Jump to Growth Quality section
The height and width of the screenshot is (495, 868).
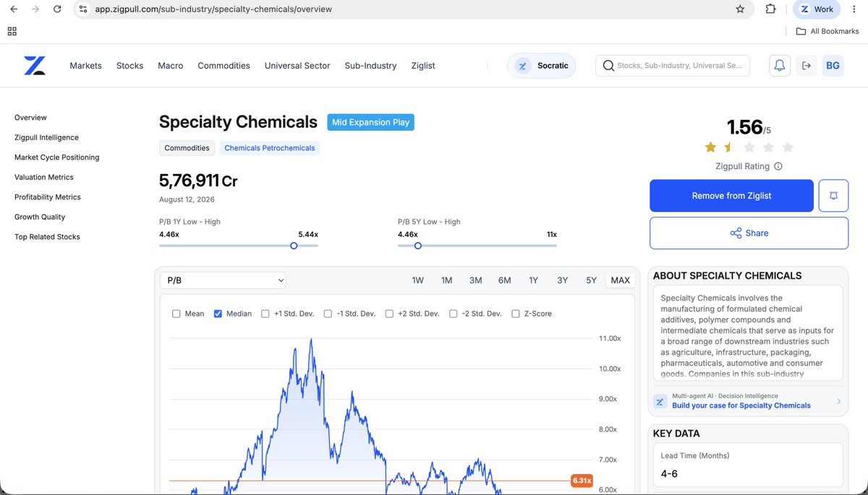click(40, 217)
